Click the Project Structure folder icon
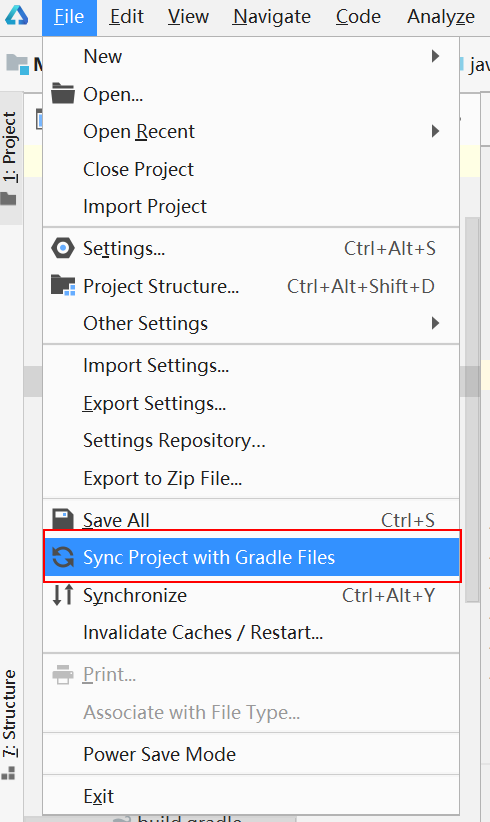The image size is (490, 822). pos(63,286)
